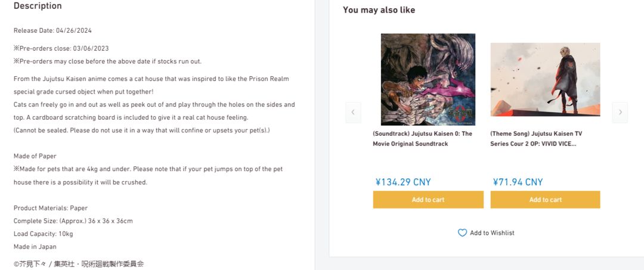Add the VIVID VICE theme song to cart
Image resolution: width=644 pixels, height=270 pixels.
coord(545,200)
